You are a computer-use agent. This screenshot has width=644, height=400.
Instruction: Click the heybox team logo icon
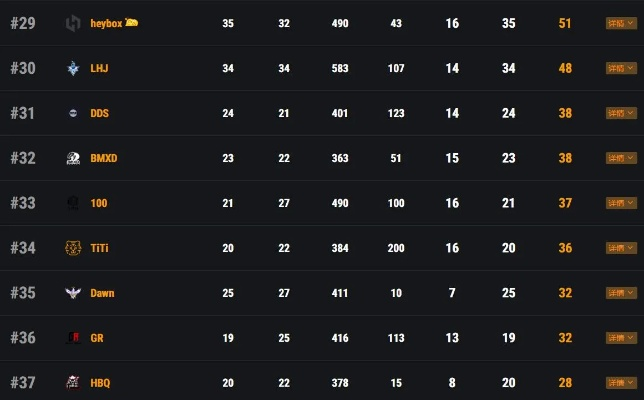pyautogui.click(x=73, y=23)
